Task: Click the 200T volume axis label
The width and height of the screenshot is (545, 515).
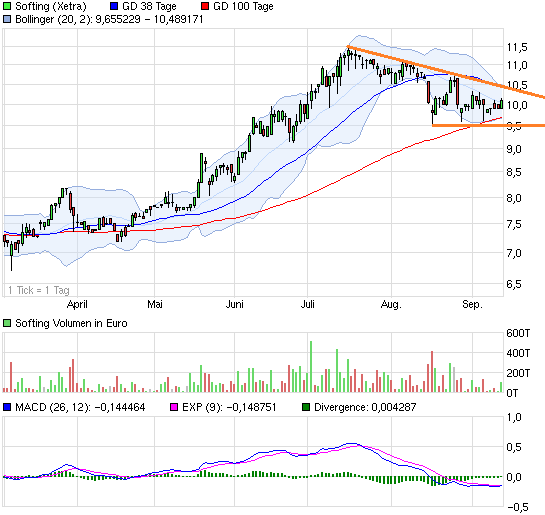Action: pyautogui.click(x=518, y=373)
